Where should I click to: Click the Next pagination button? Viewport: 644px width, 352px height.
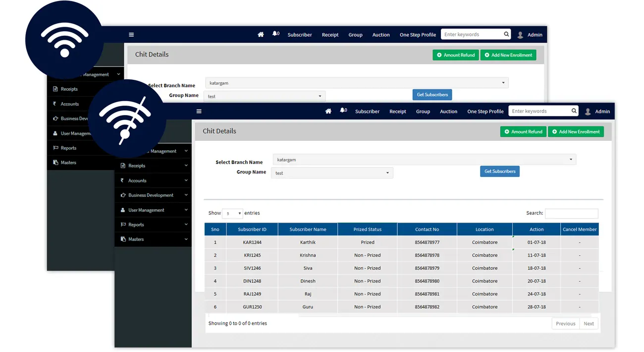point(589,324)
